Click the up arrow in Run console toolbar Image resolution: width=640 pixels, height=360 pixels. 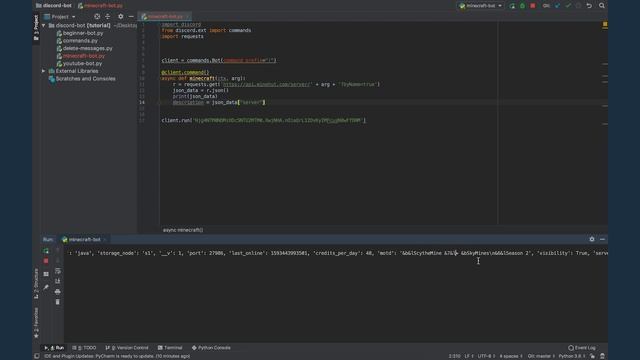click(58, 250)
